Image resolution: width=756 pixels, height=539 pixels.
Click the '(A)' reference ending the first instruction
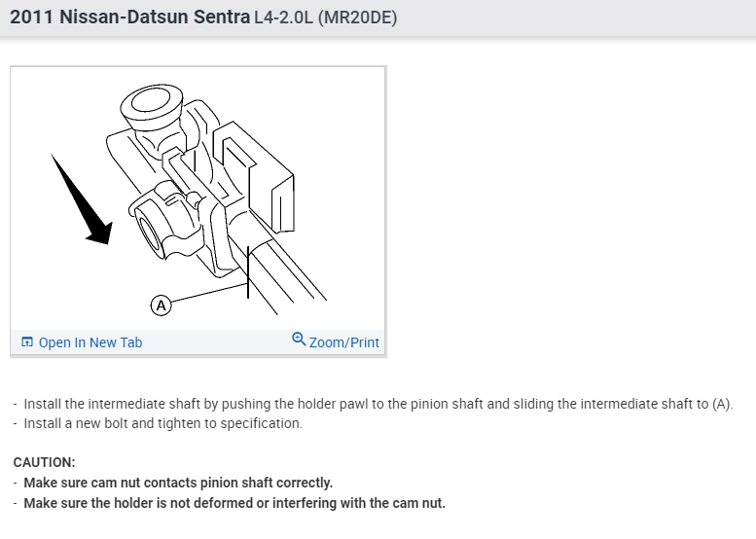722,404
